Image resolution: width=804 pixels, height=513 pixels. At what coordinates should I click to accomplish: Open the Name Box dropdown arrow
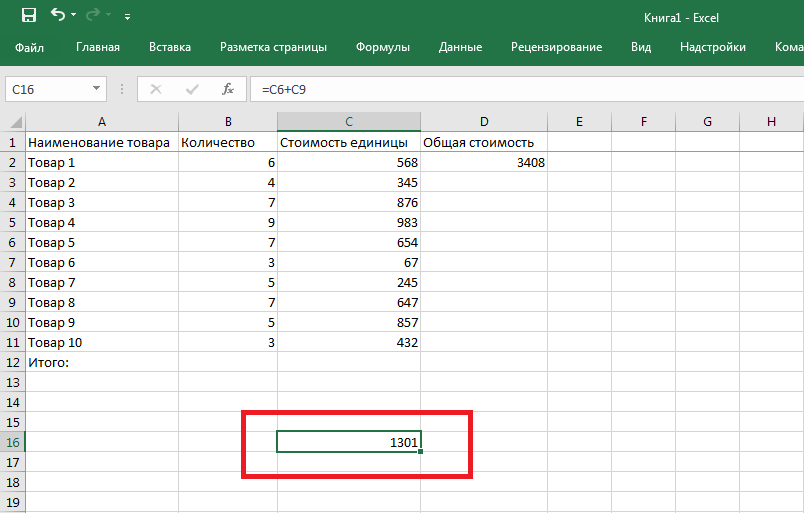[x=97, y=89]
